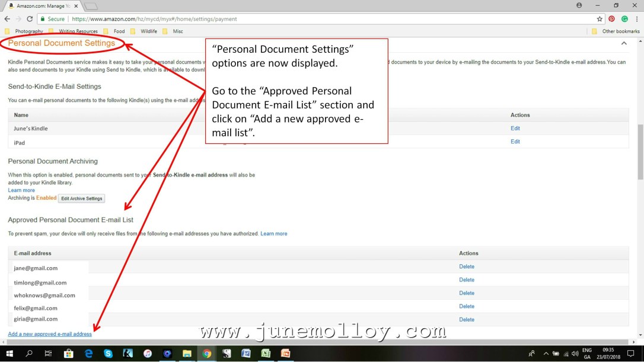Click the Edit Archive Settings button
The width and height of the screenshot is (644, 362).
pos(82,198)
